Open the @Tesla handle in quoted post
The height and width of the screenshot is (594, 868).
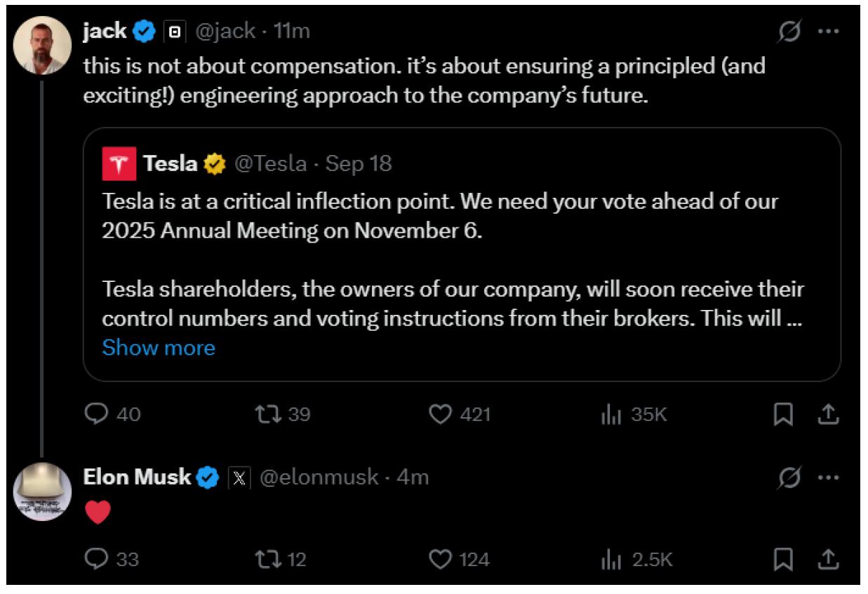click(269, 163)
